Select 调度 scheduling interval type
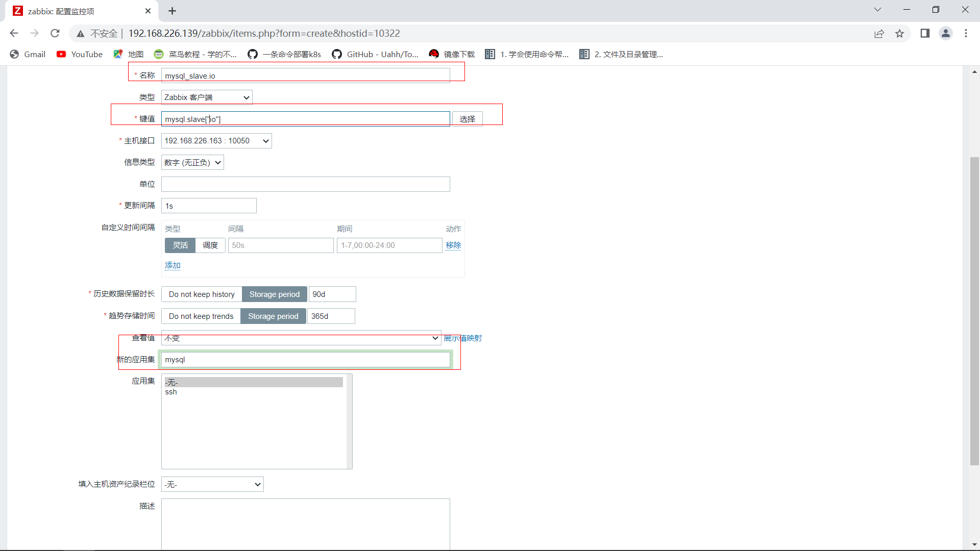 coord(210,245)
